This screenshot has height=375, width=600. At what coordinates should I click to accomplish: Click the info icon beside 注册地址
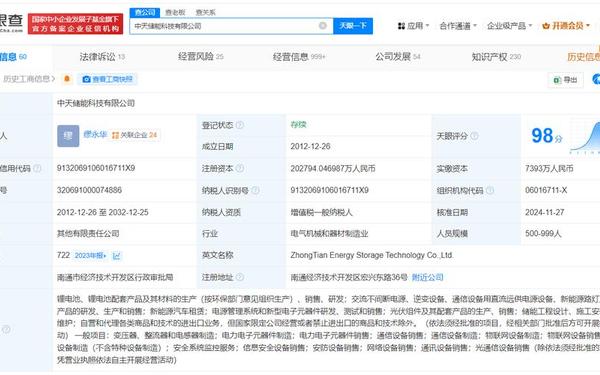click(240, 277)
